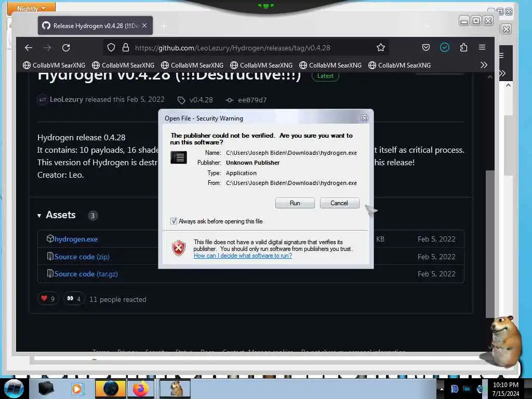Viewport: 532px width, 399px height.
Task: Open the v0.4.28 tag link
Action: pos(195,100)
